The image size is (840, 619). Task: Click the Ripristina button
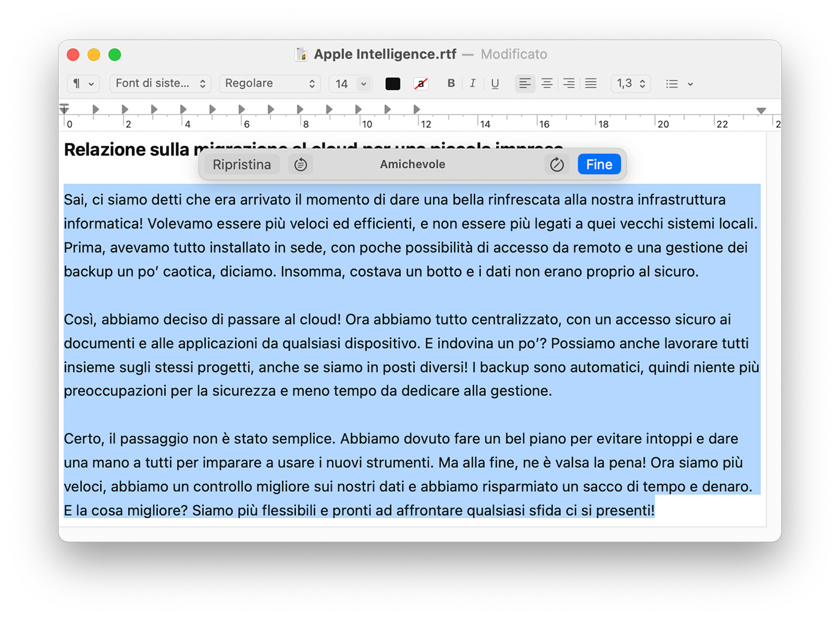point(242,164)
